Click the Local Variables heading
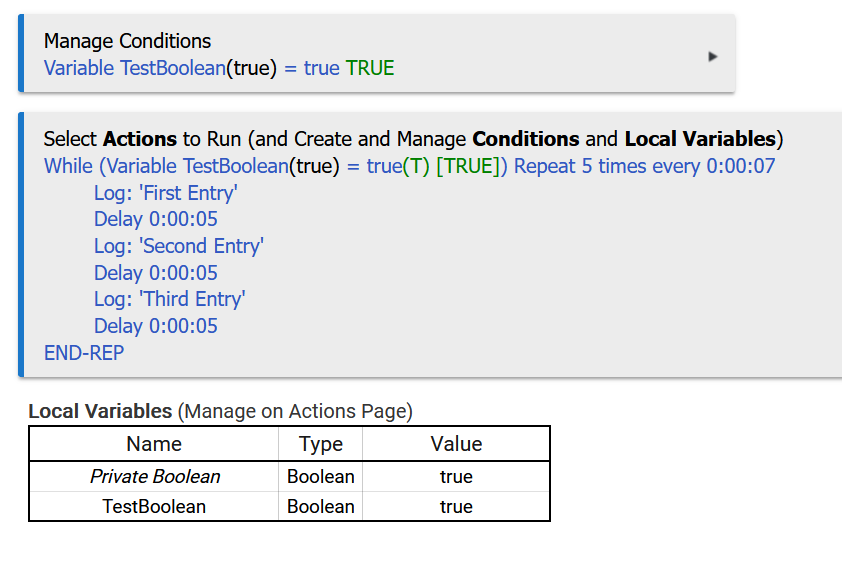842x563 pixels. pos(100,411)
